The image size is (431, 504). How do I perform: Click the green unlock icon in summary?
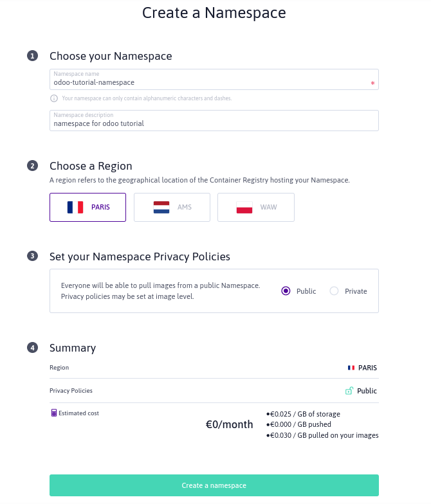pos(349,391)
